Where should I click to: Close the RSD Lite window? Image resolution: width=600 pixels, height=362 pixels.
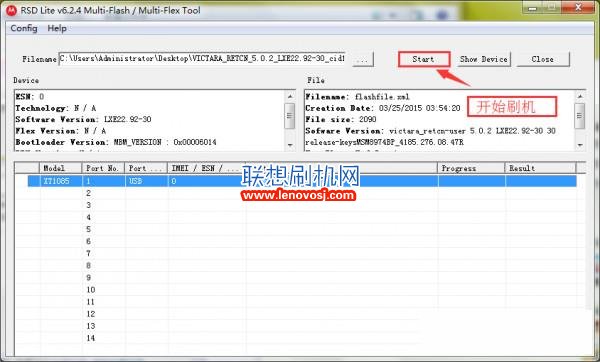tap(578, 7)
